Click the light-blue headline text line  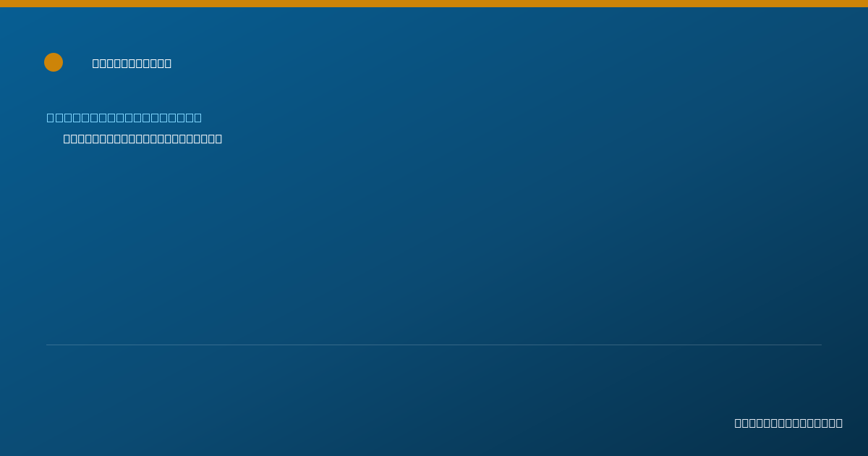point(124,117)
